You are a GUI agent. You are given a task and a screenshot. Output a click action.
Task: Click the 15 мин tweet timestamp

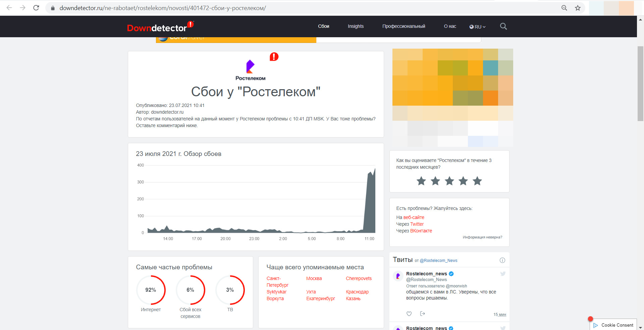click(499, 315)
